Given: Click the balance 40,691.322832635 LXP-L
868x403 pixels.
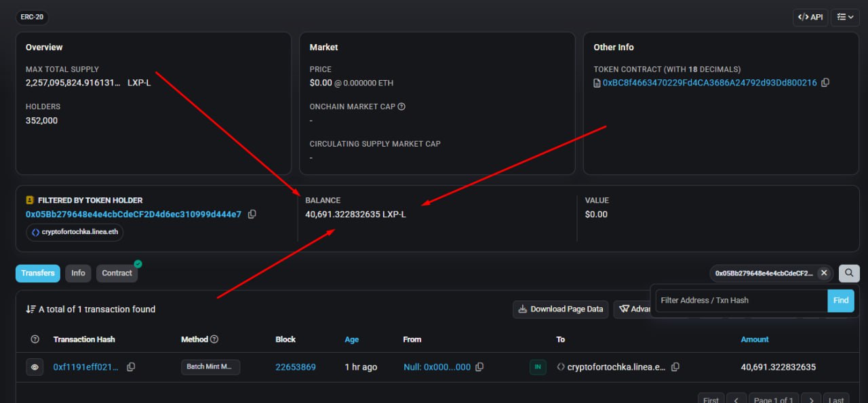Looking at the screenshot, I should tap(355, 214).
